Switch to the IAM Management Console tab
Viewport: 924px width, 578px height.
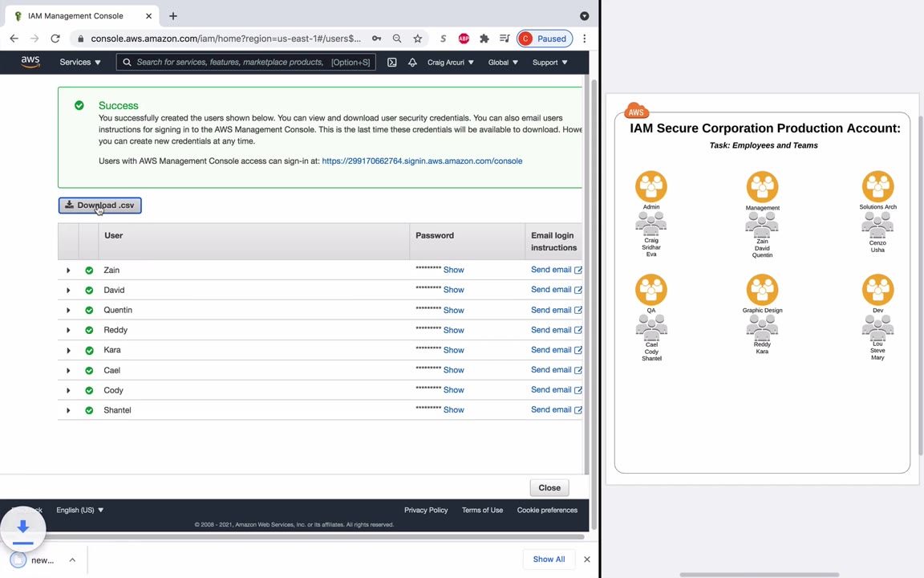(75, 16)
